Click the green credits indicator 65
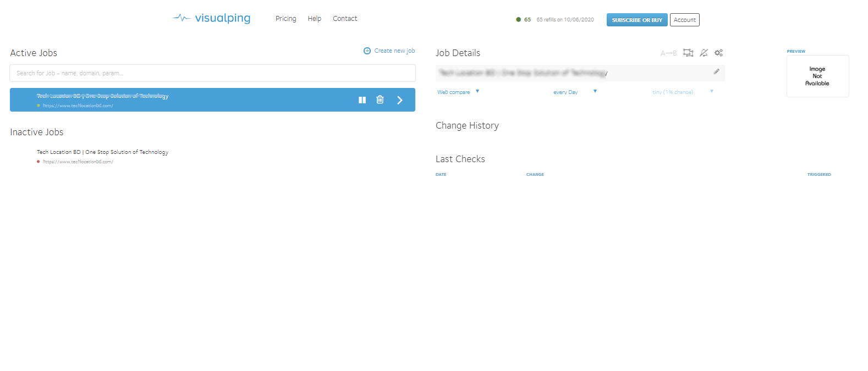Viewport: 868px width, 371px height. (524, 20)
